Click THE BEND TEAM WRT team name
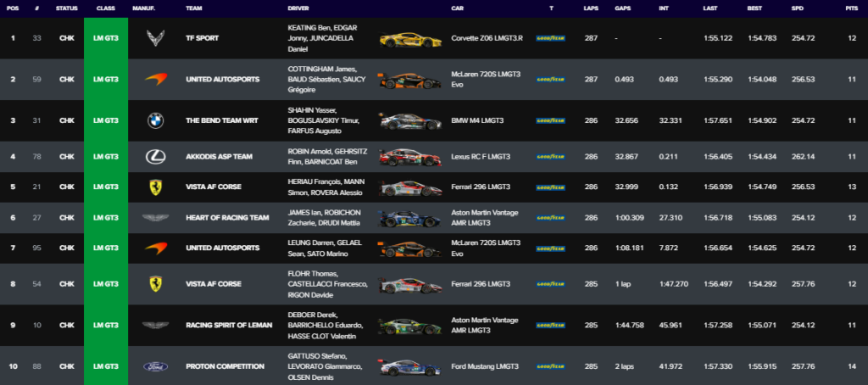 (222, 120)
